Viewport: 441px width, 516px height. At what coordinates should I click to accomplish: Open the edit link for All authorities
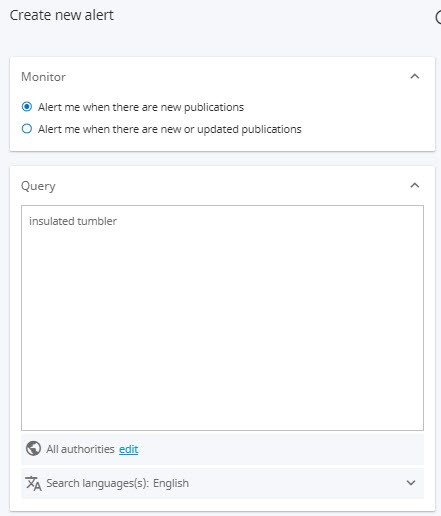pos(129,449)
